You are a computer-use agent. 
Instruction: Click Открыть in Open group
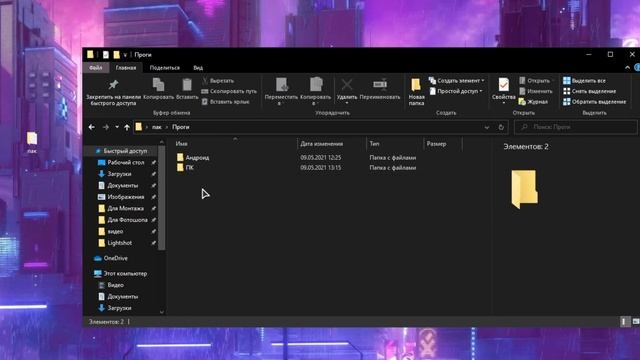(534, 81)
